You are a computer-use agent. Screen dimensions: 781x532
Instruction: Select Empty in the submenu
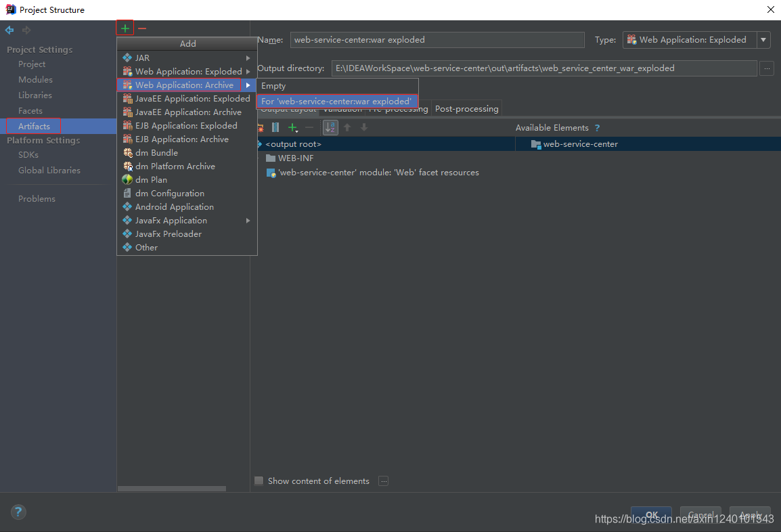(337, 86)
